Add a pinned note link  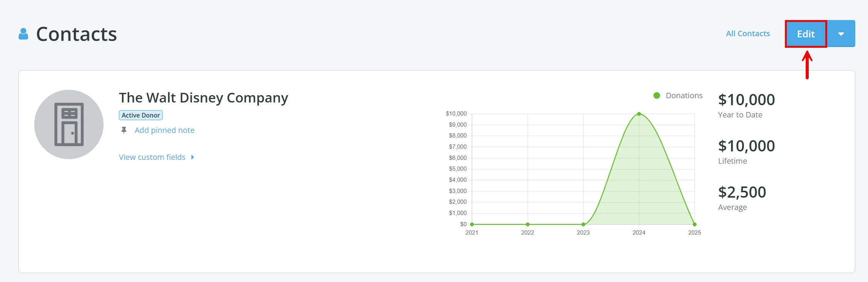(164, 130)
